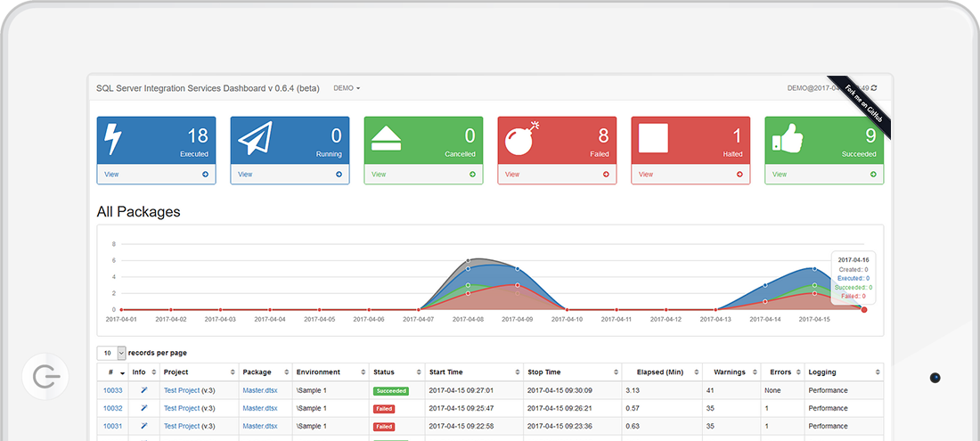Click the 2017-04-08 label on chart axis

468,319
